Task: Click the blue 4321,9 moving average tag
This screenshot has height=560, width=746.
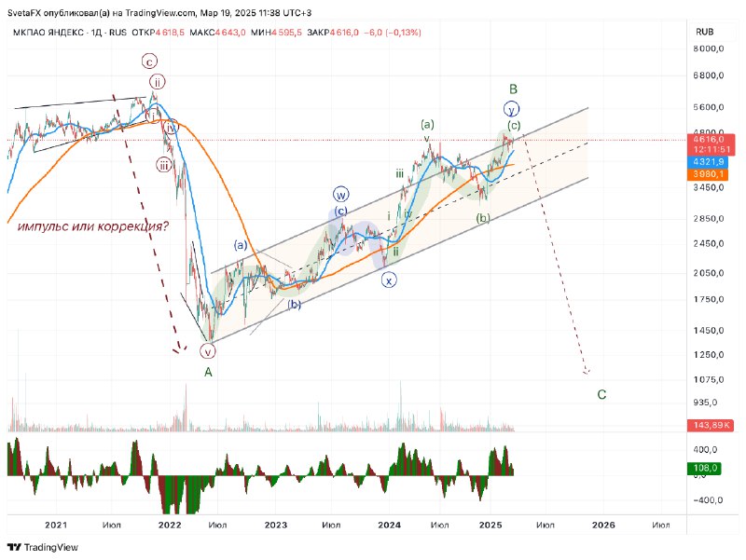Action: (x=709, y=162)
